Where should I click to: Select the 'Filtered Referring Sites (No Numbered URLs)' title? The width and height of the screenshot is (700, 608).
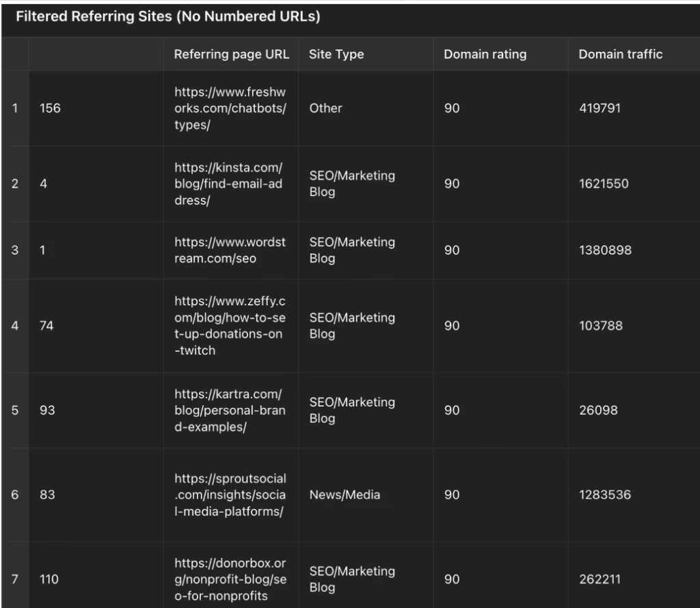point(168,16)
